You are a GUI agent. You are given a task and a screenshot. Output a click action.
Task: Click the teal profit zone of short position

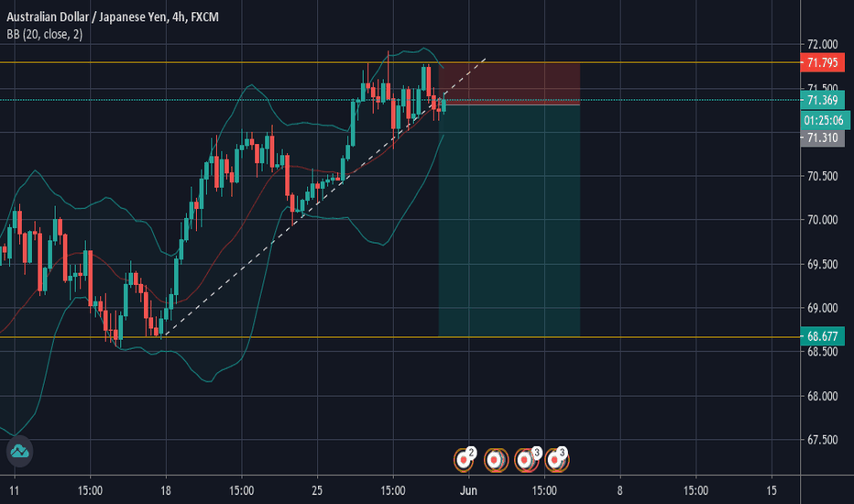click(x=509, y=220)
